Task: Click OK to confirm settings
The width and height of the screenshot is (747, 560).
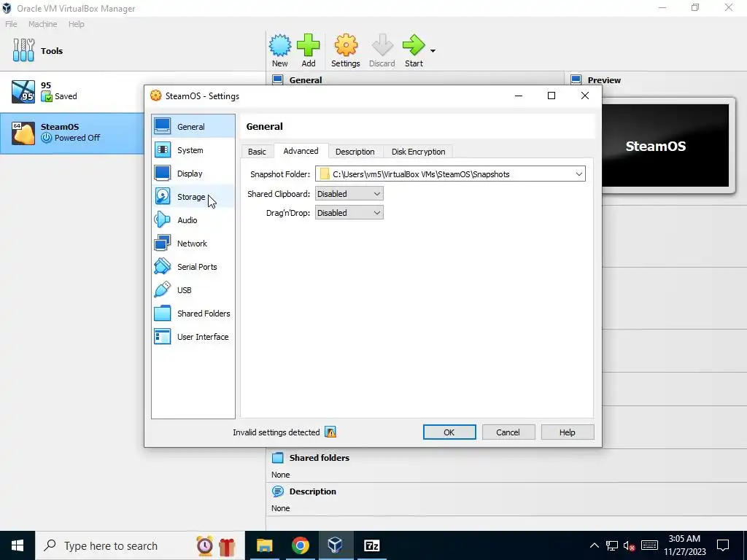Action: [449, 432]
